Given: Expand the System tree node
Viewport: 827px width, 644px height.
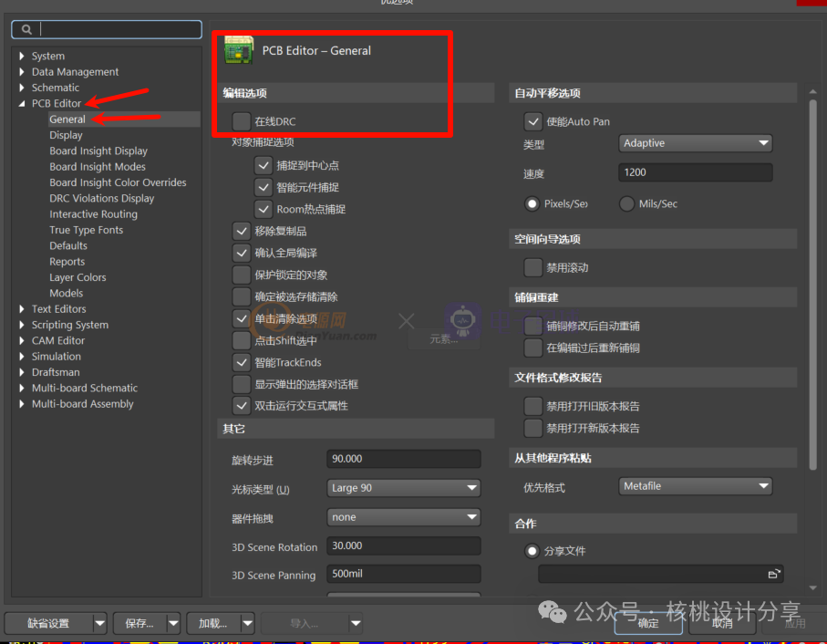Looking at the screenshot, I should pyautogui.click(x=21, y=56).
